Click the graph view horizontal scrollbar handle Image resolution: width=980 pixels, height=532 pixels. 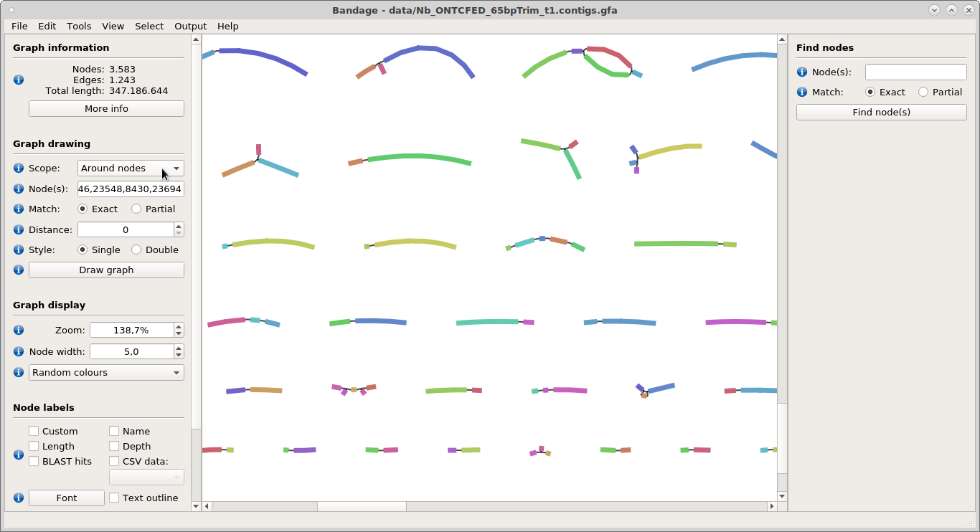click(362, 506)
